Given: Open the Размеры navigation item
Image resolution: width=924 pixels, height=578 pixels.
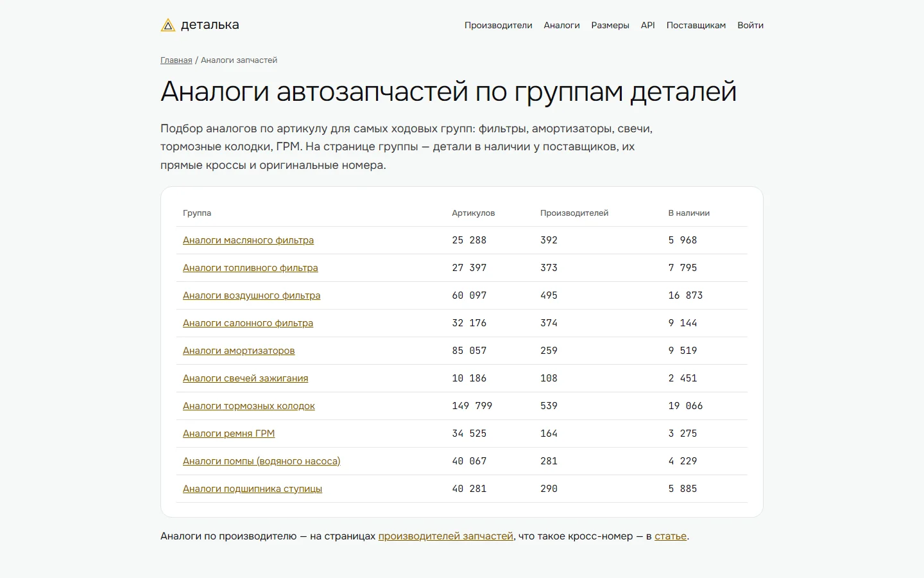Looking at the screenshot, I should click(x=610, y=25).
